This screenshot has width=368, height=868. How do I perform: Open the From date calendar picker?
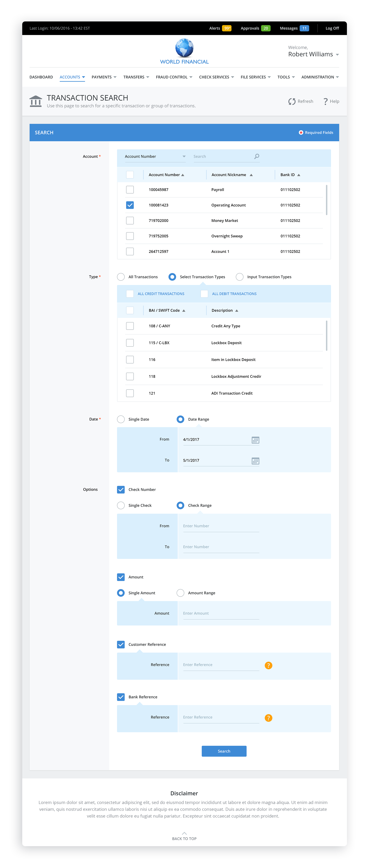tap(255, 440)
